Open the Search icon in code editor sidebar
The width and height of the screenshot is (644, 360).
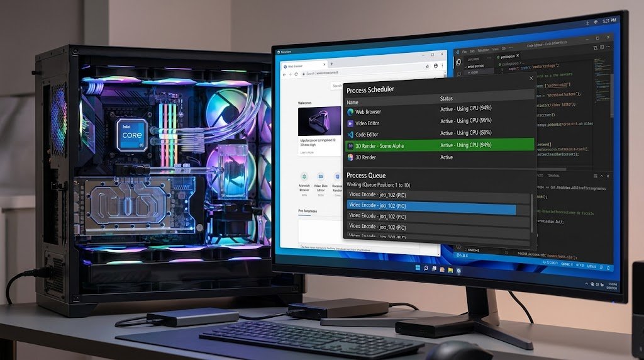[x=458, y=74]
